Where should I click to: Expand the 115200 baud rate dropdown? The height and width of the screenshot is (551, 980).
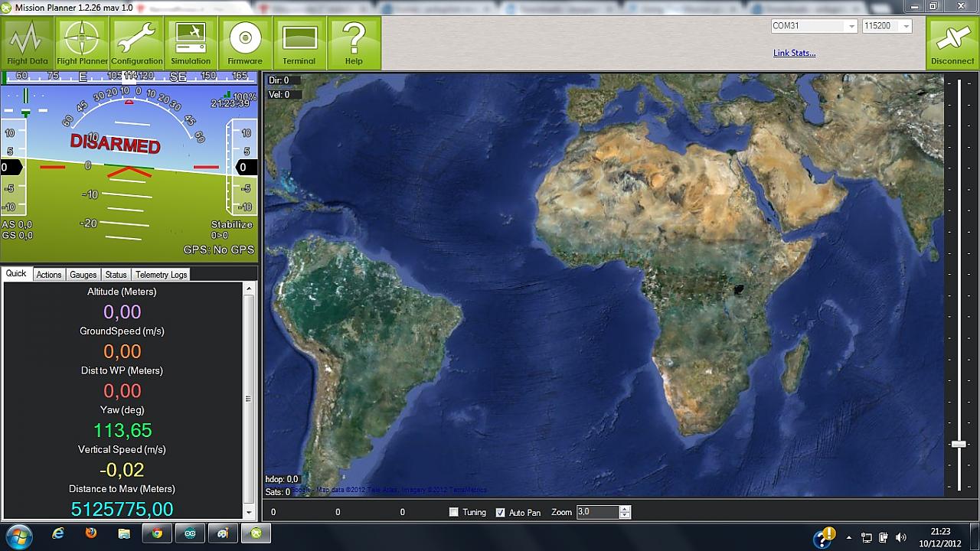906,26
